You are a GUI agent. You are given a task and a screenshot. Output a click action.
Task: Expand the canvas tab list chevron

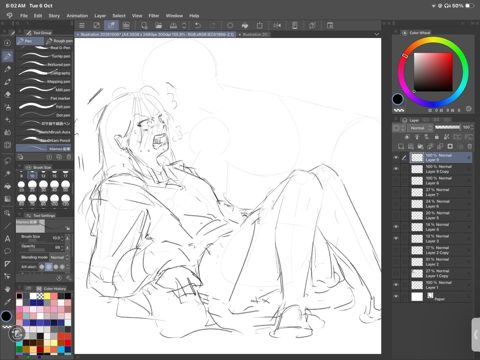point(377,34)
